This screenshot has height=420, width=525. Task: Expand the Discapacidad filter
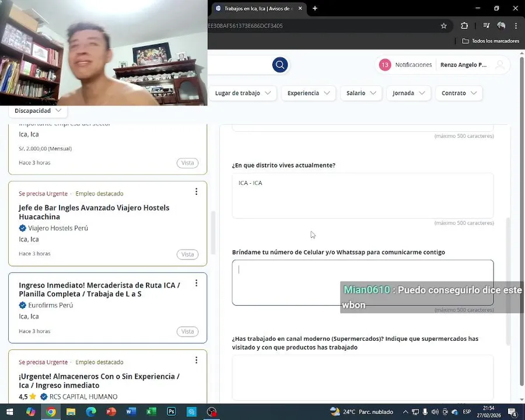coord(38,110)
